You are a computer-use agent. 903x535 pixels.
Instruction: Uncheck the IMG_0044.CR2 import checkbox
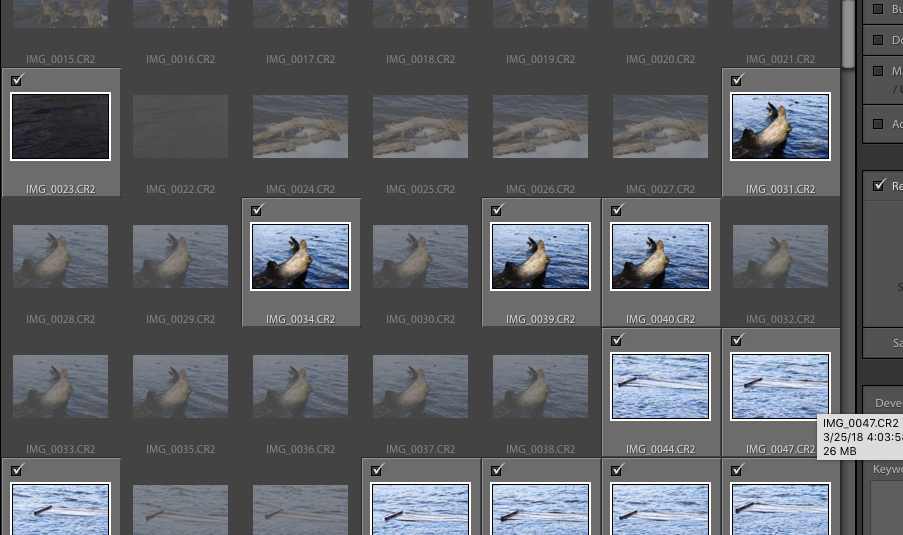point(617,340)
